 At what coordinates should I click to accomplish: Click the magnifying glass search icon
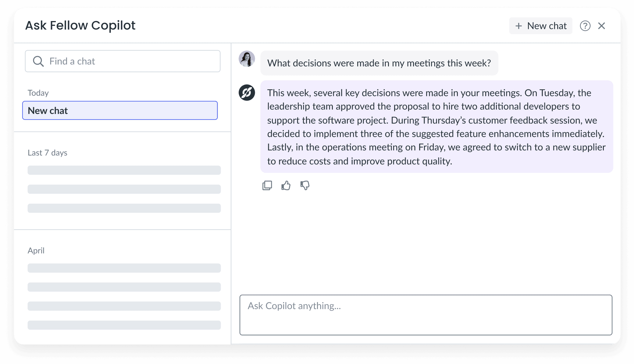(x=38, y=61)
